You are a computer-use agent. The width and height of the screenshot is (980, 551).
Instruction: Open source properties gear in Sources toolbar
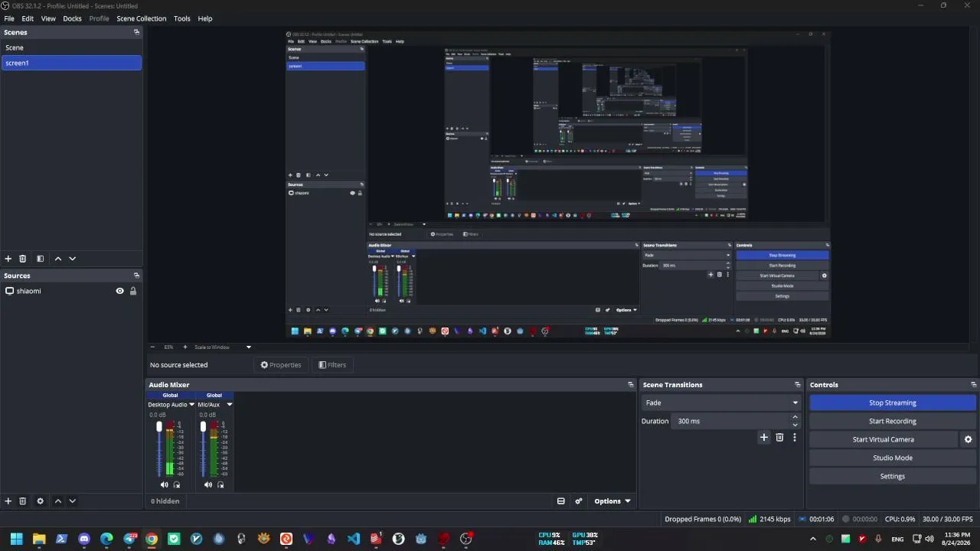[x=40, y=501]
